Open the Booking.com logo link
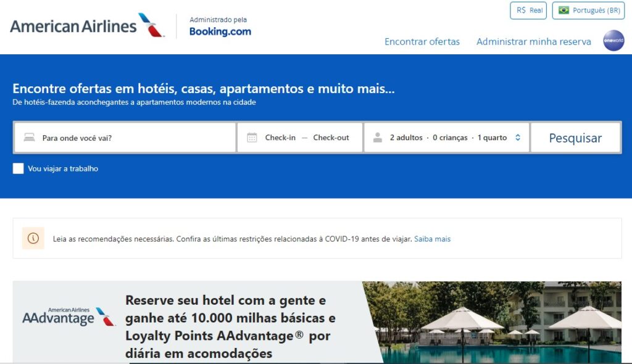 [x=220, y=31]
